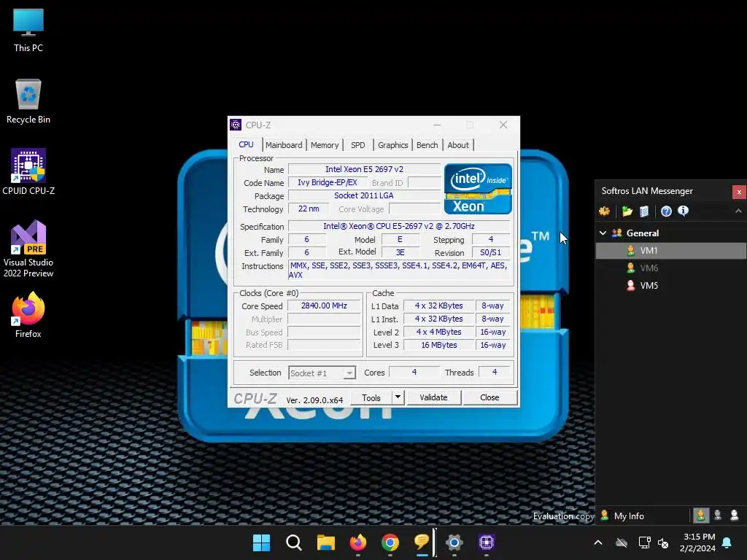Image resolution: width=747 pixels, height=560 pixels.
Task: Open message history notebook icon in Softros
Action: (x=644, y=211)
